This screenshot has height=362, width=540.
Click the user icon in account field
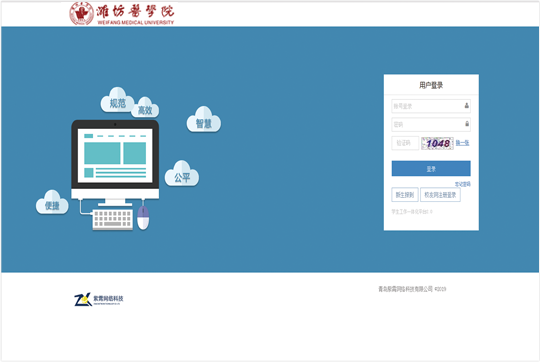pos(467,105)
